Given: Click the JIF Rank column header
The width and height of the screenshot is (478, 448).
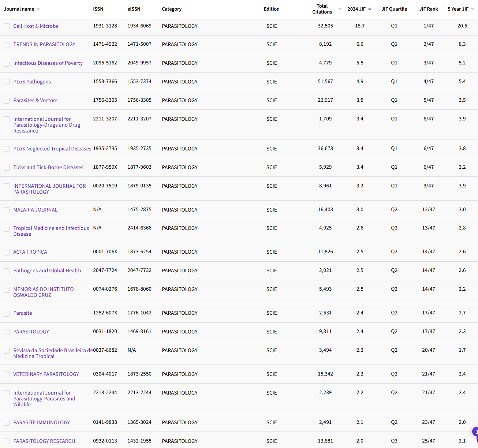Looking at the screenshot, I should (x=428, y=9).
